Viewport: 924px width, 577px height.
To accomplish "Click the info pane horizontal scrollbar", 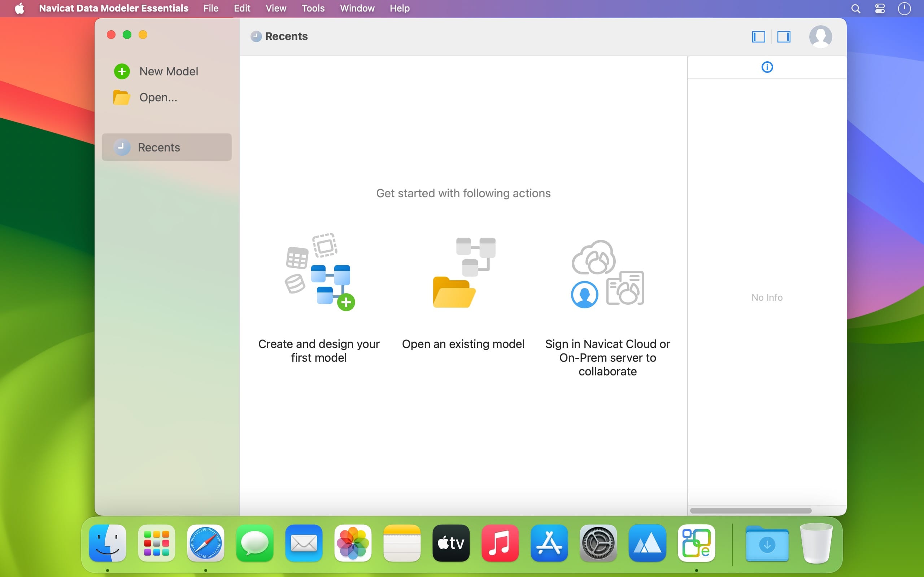I will pos(750,511).
